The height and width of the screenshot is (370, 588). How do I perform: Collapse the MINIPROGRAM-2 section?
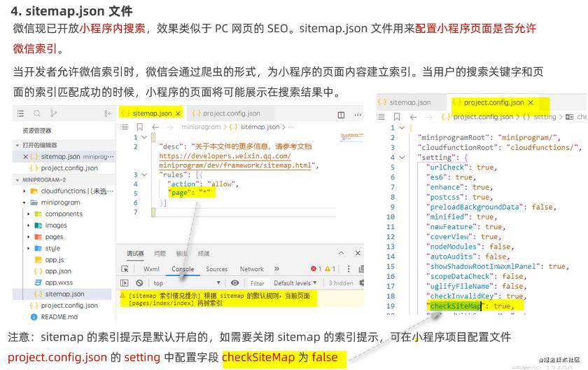(17, 180)
